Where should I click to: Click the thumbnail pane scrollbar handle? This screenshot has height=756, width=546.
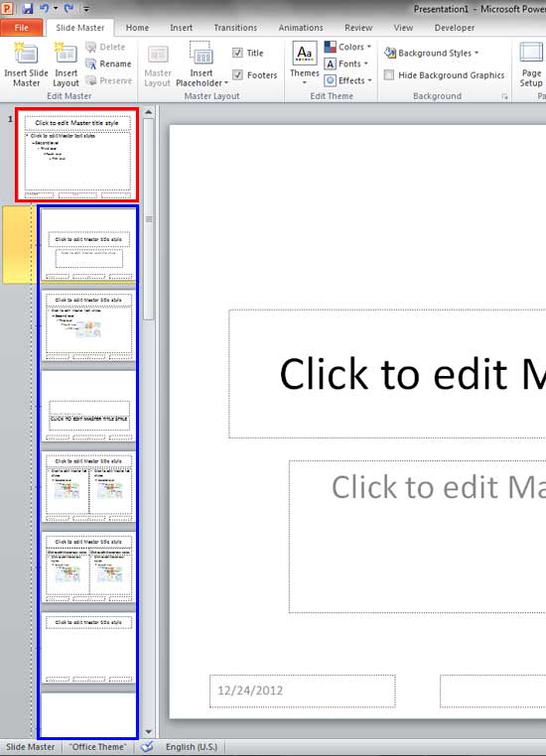coord(149,219)
